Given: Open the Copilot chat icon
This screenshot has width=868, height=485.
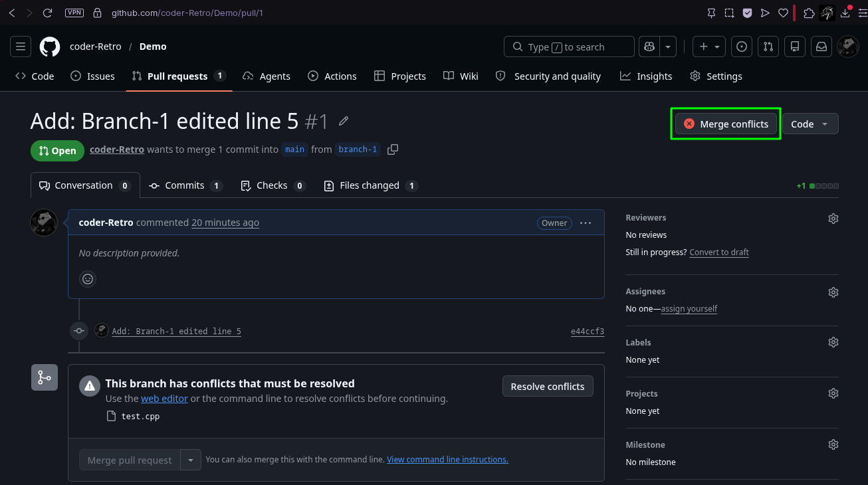Looking at the screenshot, I should pos(649,47).
